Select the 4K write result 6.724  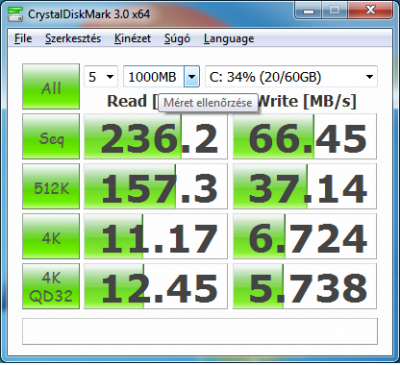(x=305, y=236)
